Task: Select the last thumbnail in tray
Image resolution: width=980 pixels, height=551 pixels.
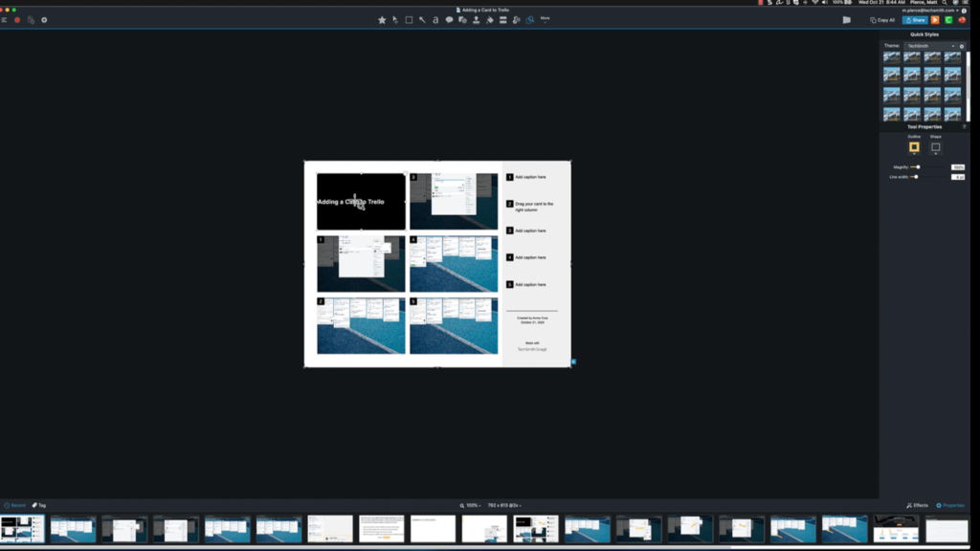Action: (x=947, y=529)
